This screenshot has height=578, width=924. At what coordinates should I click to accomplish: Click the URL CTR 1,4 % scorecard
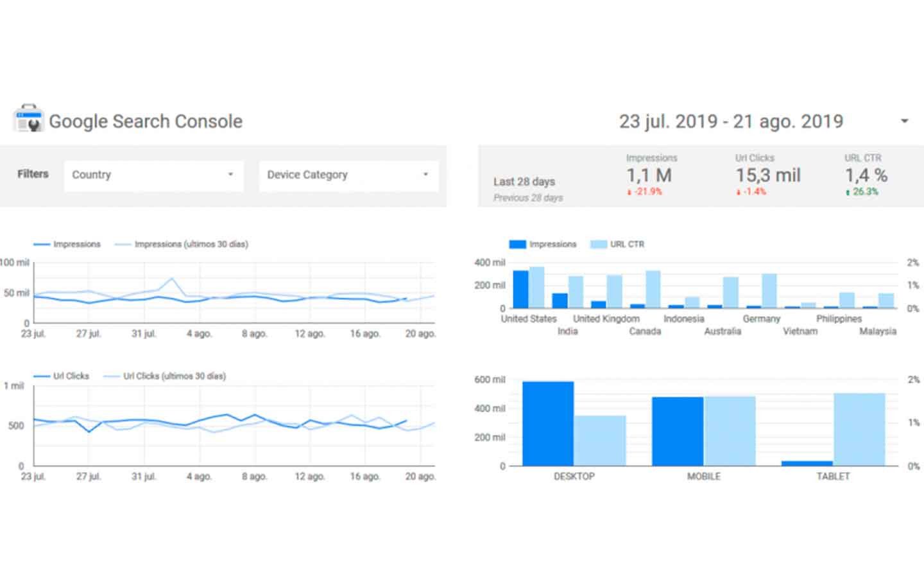coord(866,175)
